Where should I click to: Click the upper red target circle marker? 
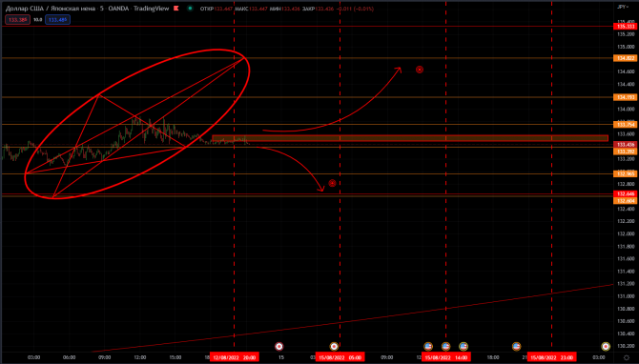[420, 70]
